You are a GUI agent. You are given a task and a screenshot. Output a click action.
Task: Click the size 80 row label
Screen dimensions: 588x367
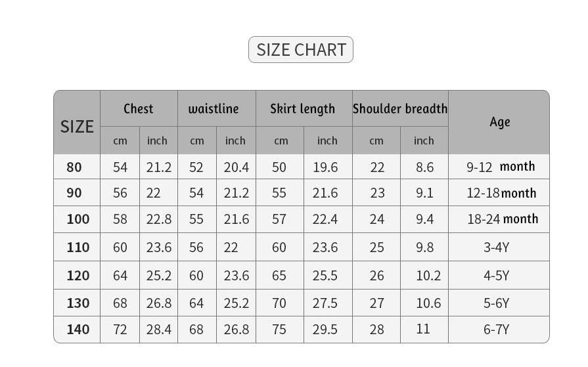point(74,167)
